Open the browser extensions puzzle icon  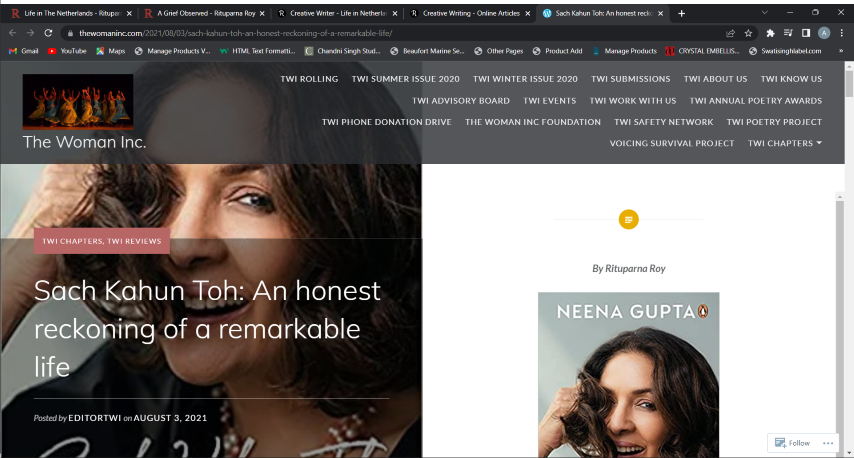pos(770,33)
